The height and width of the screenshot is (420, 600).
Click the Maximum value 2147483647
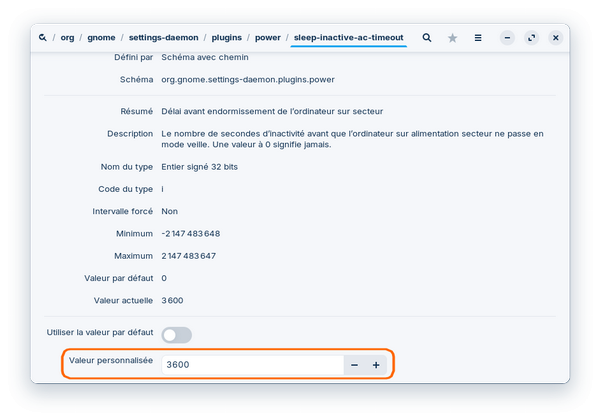coord(189,256)
